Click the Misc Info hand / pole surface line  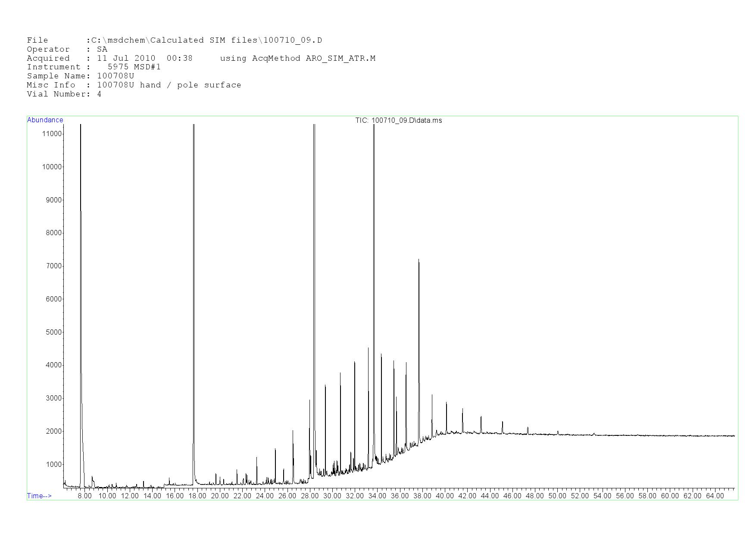tap(134, 85)
